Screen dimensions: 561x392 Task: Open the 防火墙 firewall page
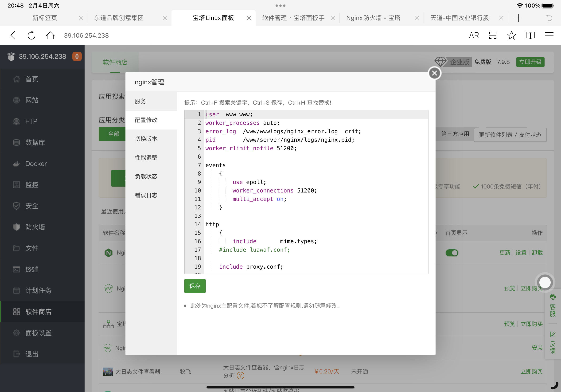35,227
